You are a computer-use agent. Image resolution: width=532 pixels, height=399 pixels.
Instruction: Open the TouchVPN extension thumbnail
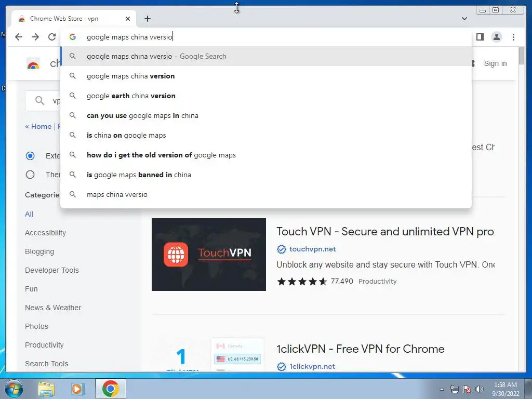[x=209, y=255]
